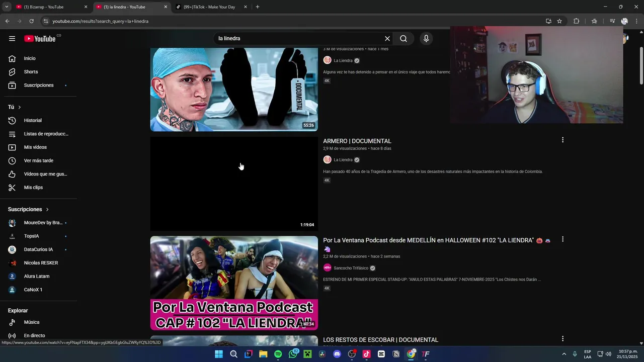
Task: Switch to the la linedra - YouTube tab
Action: [x=124, y=7]
